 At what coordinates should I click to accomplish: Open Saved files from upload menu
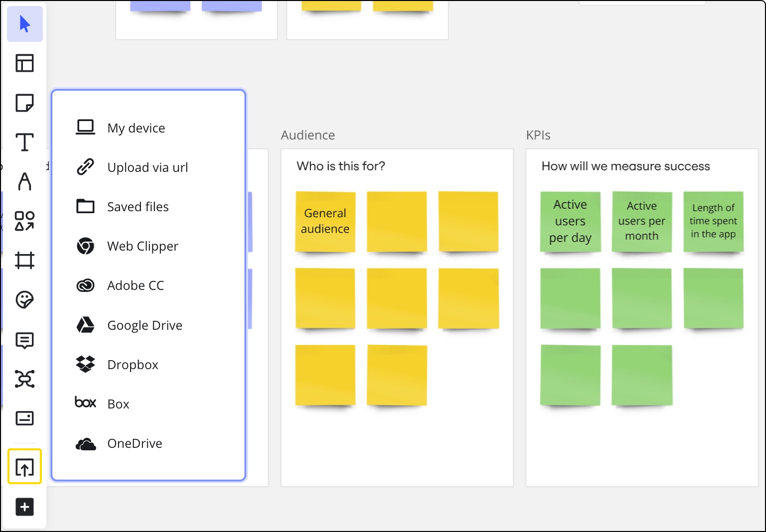(137, 207)
